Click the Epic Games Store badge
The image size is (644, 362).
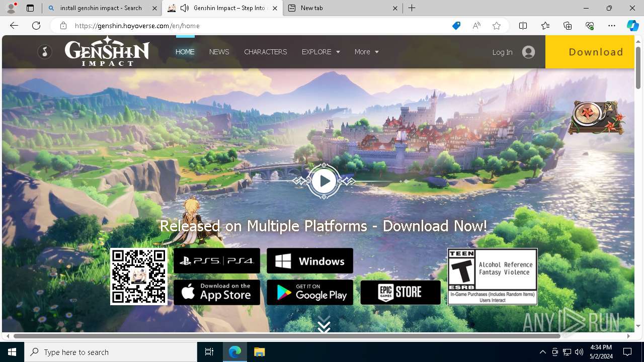tap(400, 292)
